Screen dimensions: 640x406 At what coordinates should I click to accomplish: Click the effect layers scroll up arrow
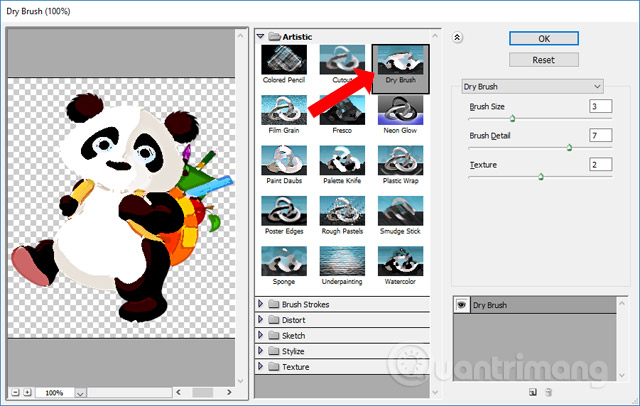[622, 303]
